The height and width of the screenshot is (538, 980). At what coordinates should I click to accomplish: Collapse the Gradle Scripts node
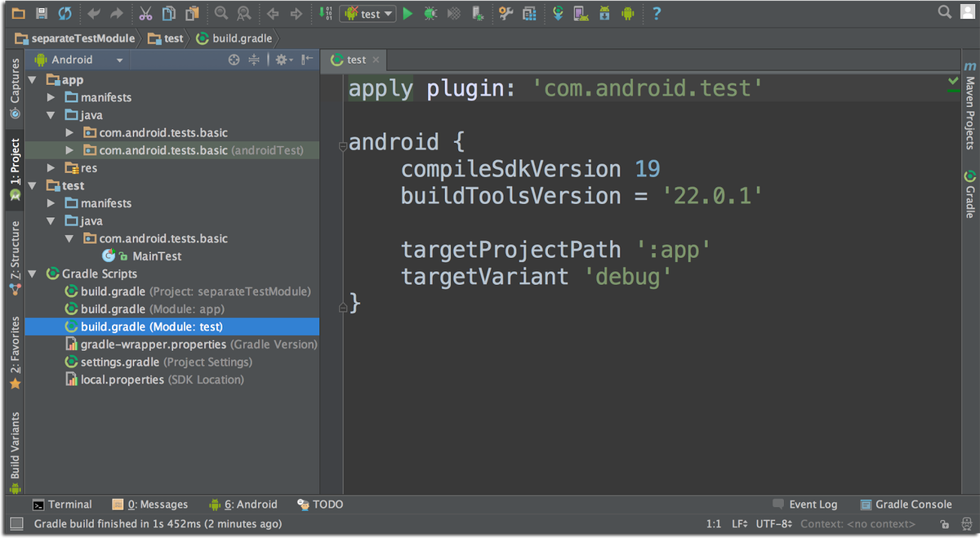(33, 274)
